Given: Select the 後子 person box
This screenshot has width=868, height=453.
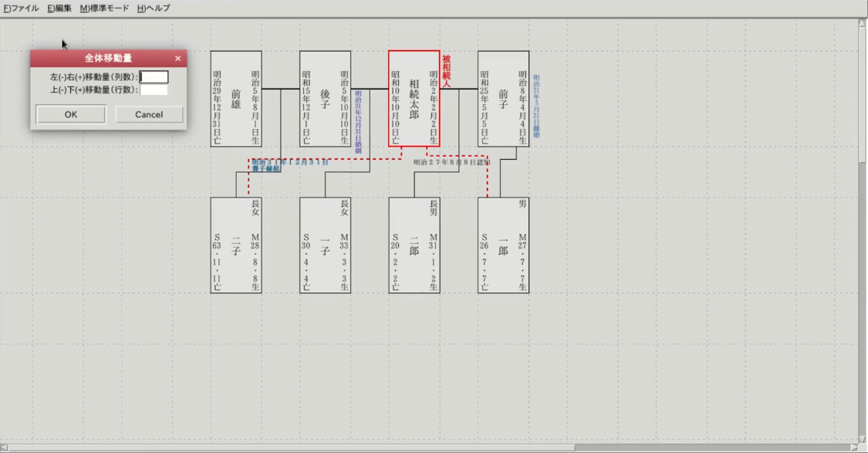Looking at the screenshot, I should (325, 99).
